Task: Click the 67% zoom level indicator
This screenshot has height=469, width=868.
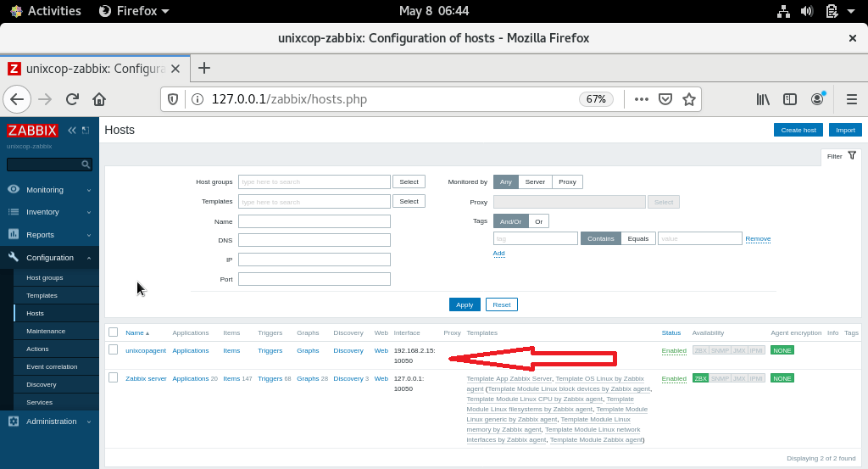Action: (x=596, y=99)
